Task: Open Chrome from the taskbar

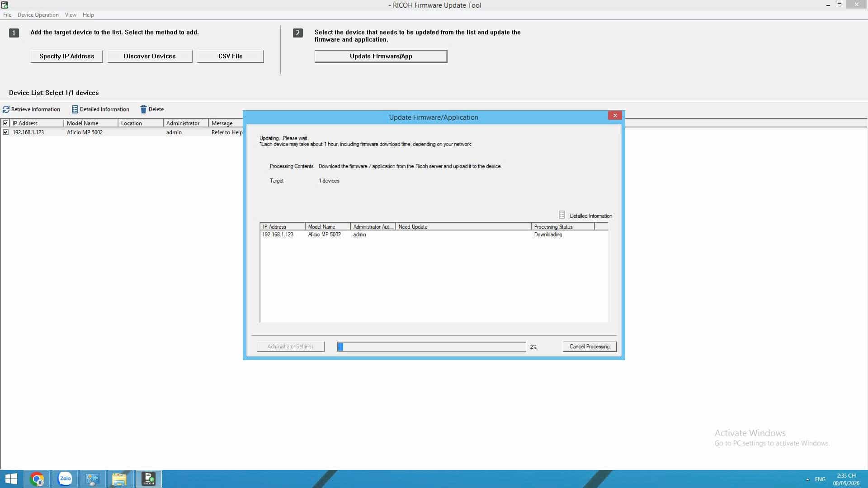Action: point(37,479)
